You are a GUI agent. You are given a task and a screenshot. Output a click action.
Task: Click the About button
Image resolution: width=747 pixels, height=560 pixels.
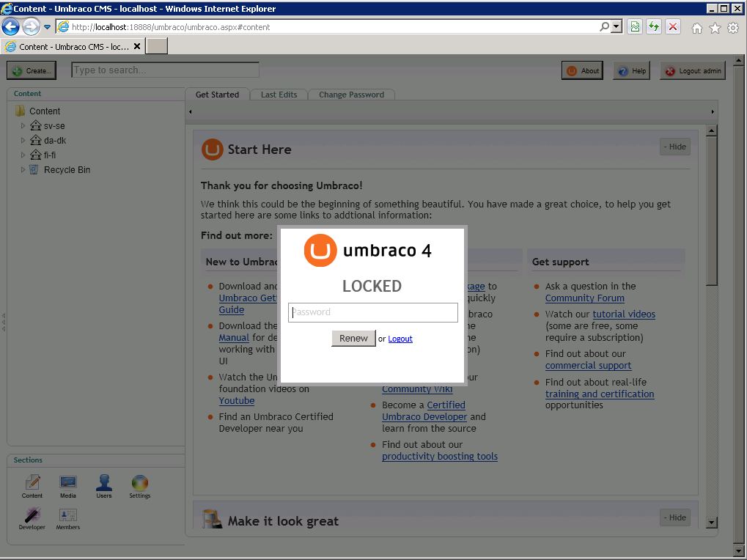click(582, 70)
